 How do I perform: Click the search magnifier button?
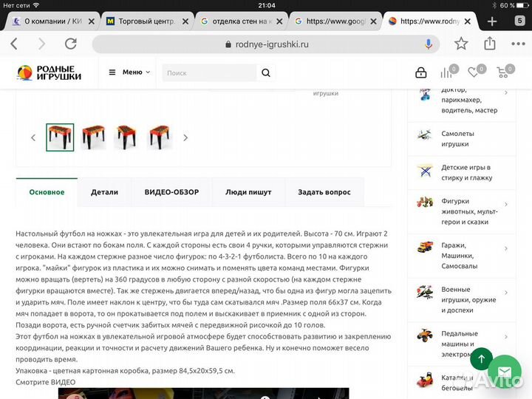pos(266,72)
